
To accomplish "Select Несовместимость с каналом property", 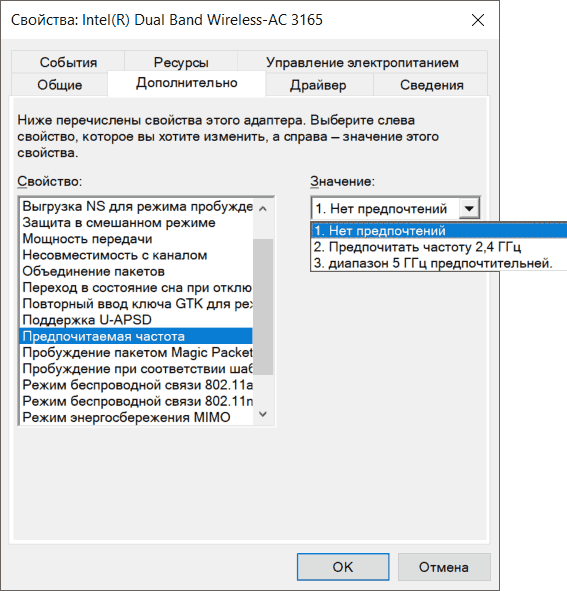I will tap(136, 255).
